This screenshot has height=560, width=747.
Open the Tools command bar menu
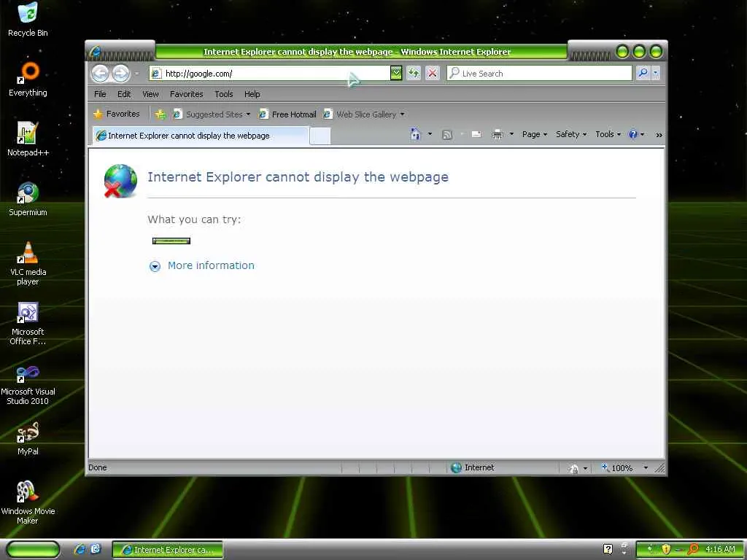click(608, 134)
